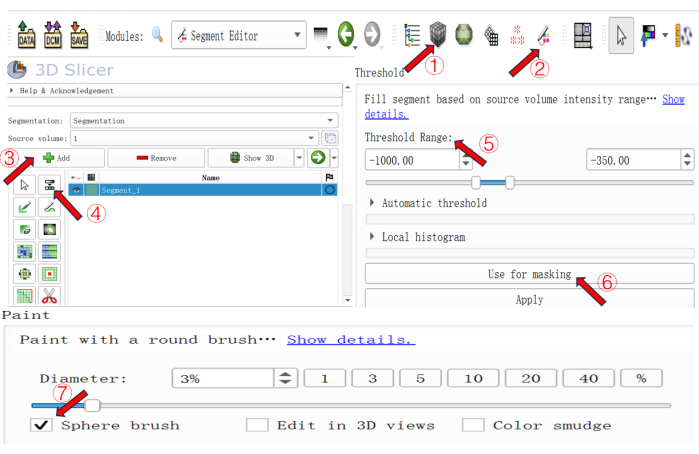This screenshot has height=454, width=699.
Task: Click the Add segment button
Action: [56, 158]
